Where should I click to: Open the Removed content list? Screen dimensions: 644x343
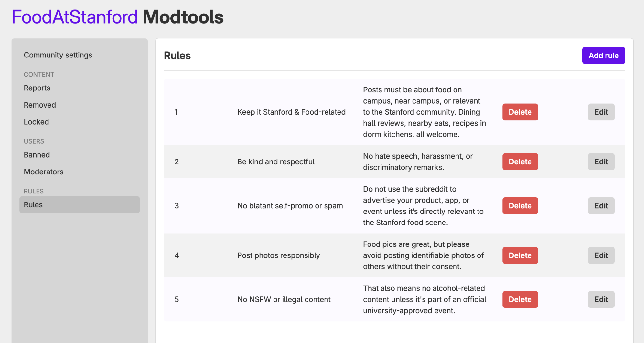pyautogui.click(x=40, y=105)
